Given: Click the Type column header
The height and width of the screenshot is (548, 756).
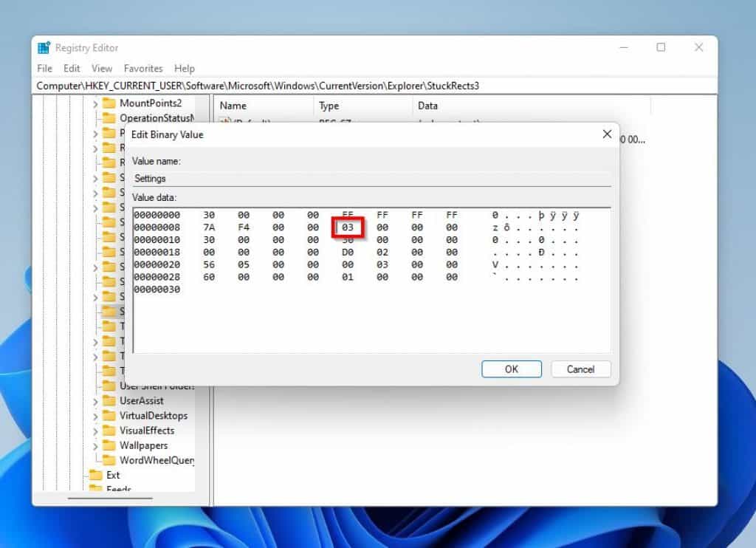Looking at the screenshot, I should click(x=363, y=106).
